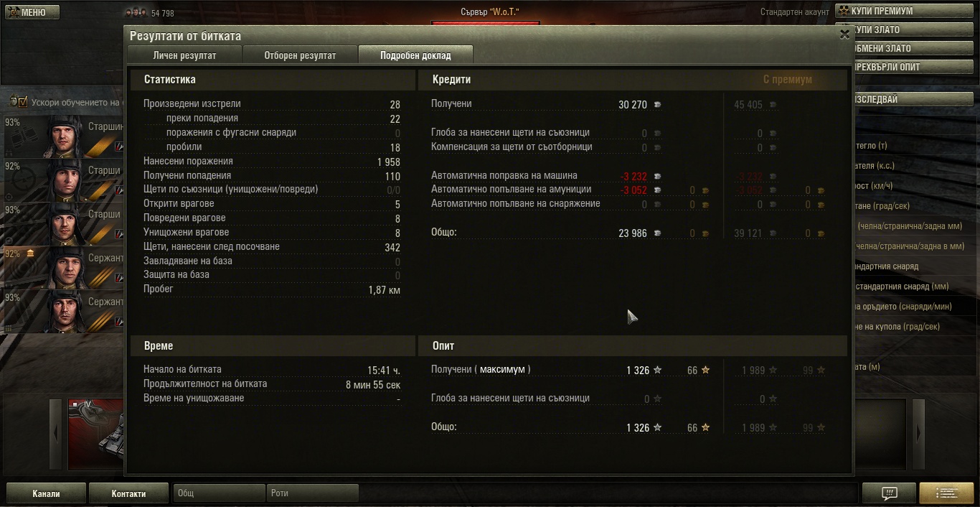Screen dimensions: 980x507
Task: Click the КУПИ ПРЕМИУМ button
Action: pyautogui.click(x=905, y=11)
